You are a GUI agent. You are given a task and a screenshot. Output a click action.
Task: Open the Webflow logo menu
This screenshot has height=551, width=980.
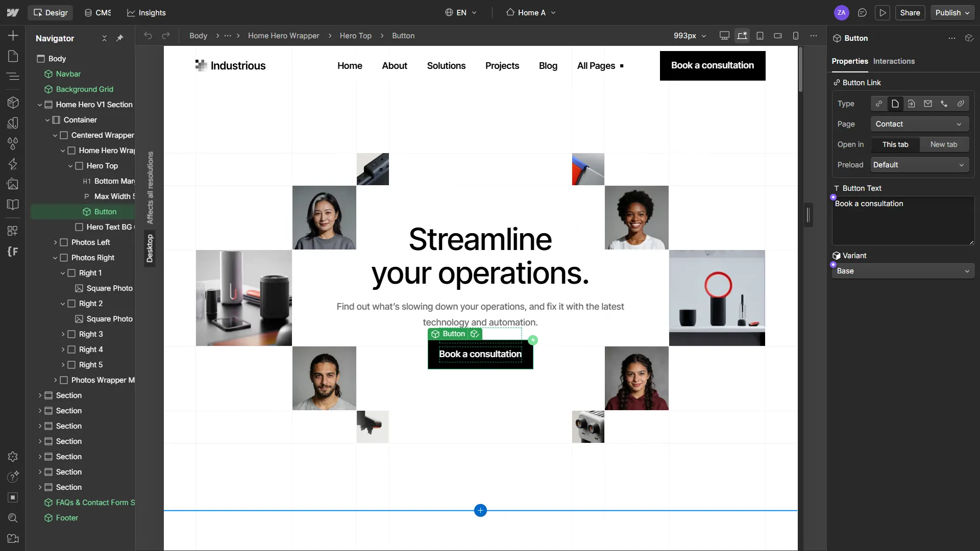tap(13, 13)
